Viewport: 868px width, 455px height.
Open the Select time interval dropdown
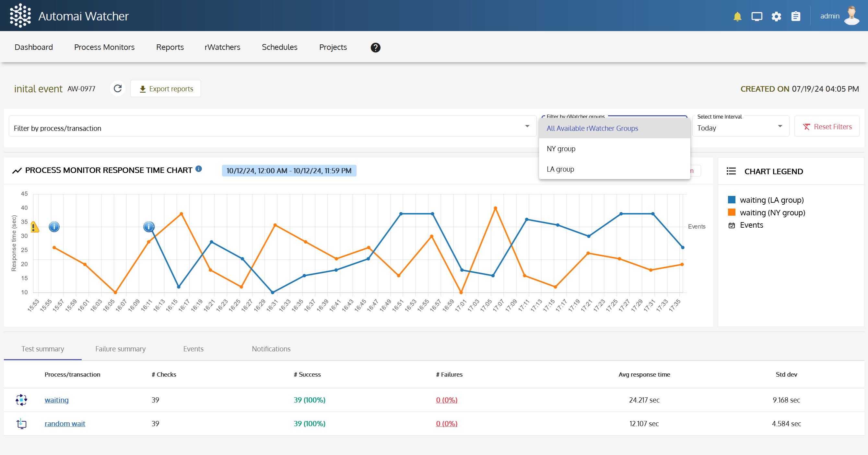click(741, 126)
